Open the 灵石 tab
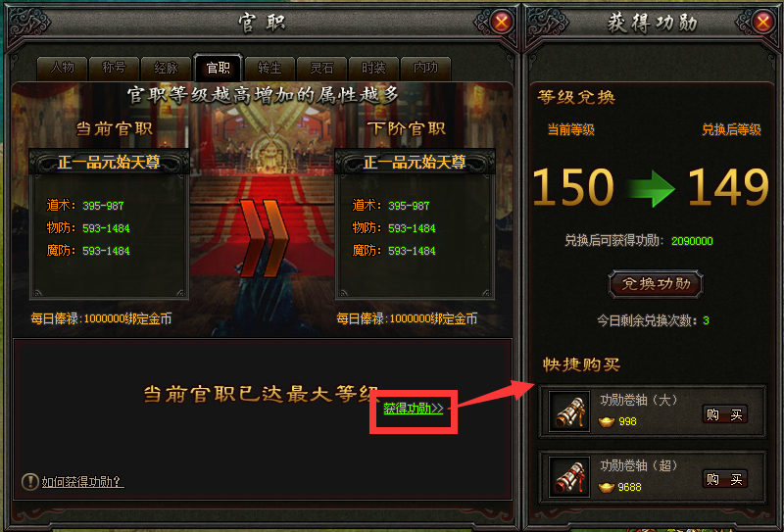This screenshot has height=532, width=784. click(322, 68)
